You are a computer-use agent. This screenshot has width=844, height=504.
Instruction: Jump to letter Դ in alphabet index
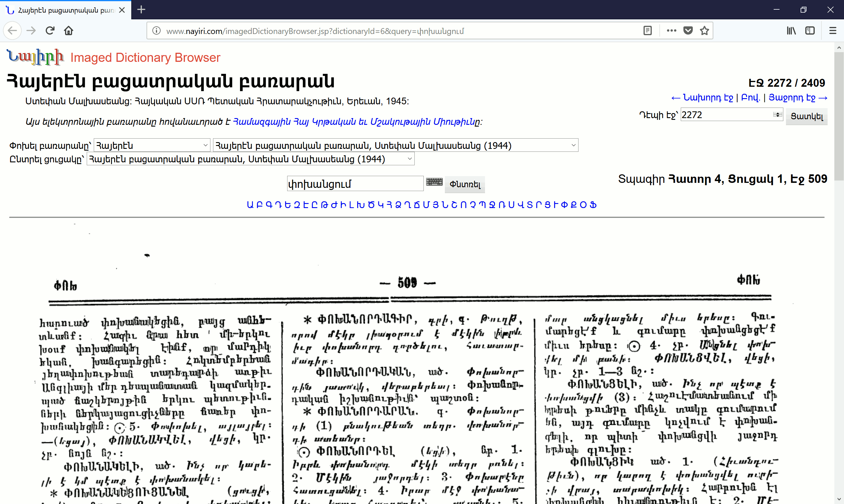[x=279, y=205]
